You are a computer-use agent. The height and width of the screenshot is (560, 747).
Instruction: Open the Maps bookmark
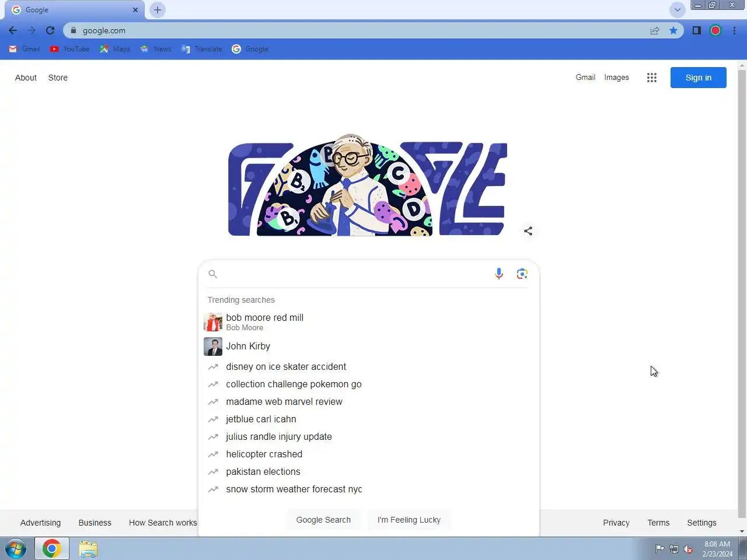115,49
